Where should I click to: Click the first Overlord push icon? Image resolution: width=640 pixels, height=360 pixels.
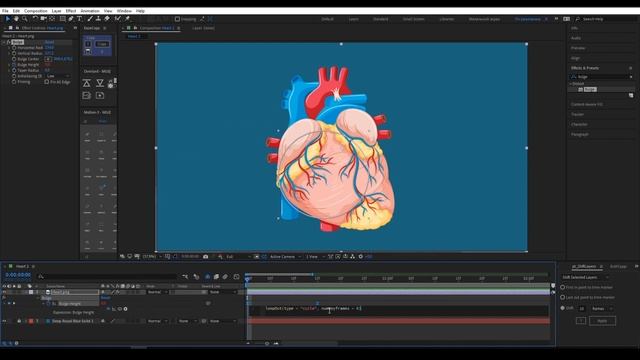(87, 84)
